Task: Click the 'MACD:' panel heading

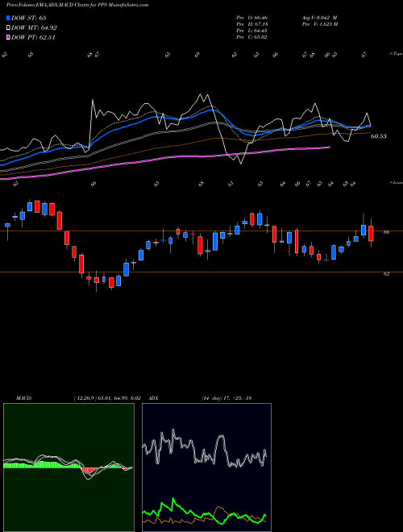Action: (24, 398)
